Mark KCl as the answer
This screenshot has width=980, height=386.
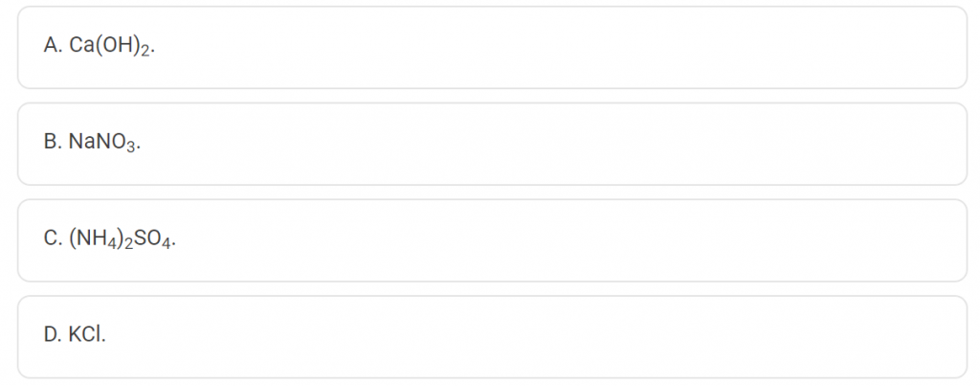pos(492,336)
